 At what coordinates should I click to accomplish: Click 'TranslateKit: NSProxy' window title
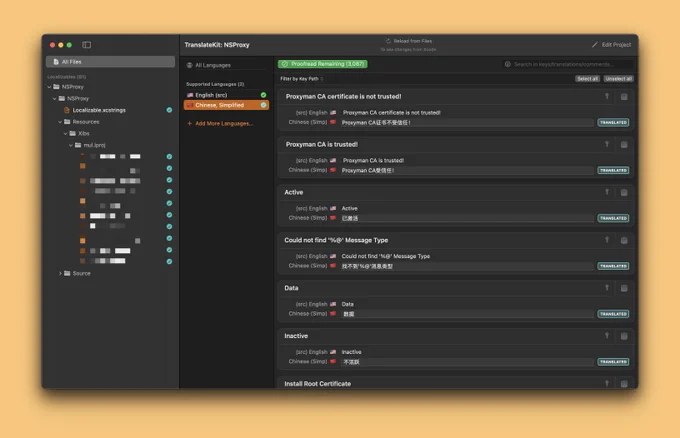tap(217, 45)
